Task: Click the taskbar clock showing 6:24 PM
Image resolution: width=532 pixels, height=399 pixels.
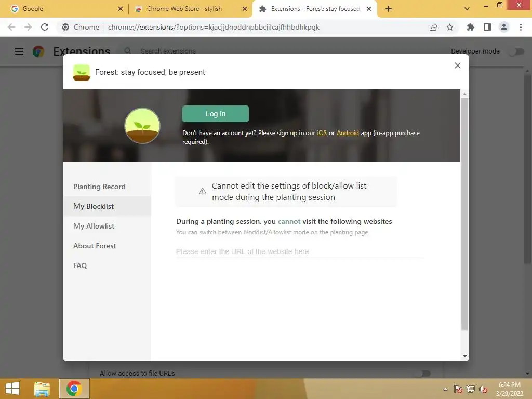Action: tap(509, 389)
